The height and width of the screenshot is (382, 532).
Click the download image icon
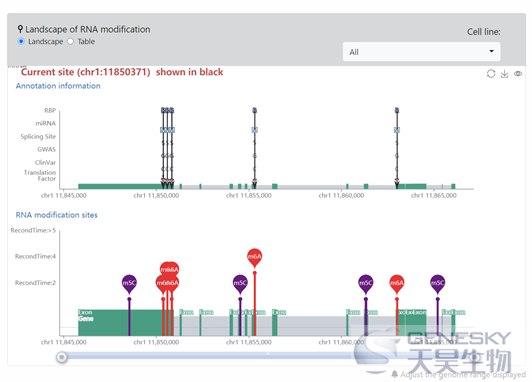pyautogui.click(x=505, y=74)
